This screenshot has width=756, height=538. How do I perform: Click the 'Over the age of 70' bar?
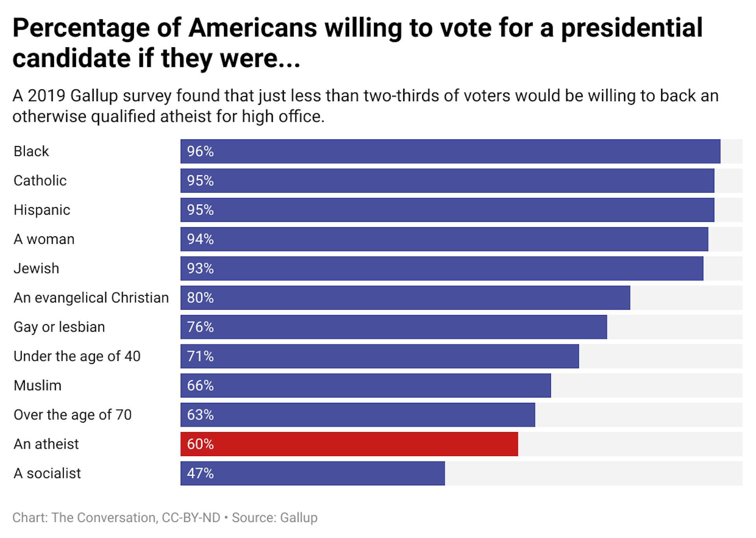(358, 415)
